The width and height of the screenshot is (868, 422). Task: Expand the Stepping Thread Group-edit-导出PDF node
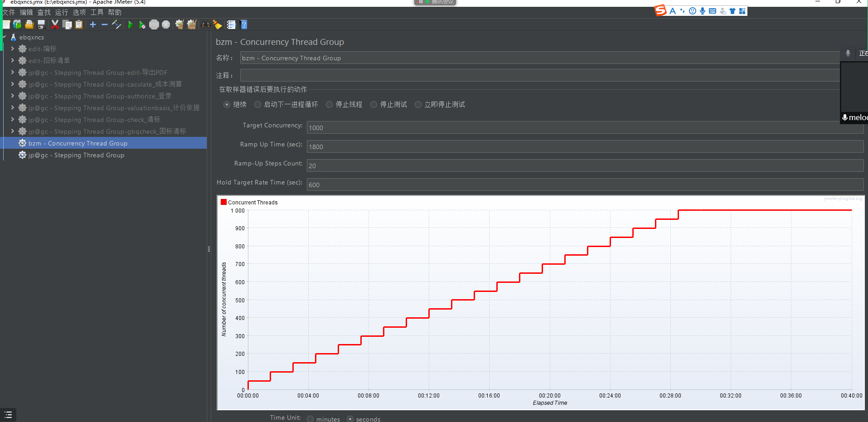[x=12, y=72]
